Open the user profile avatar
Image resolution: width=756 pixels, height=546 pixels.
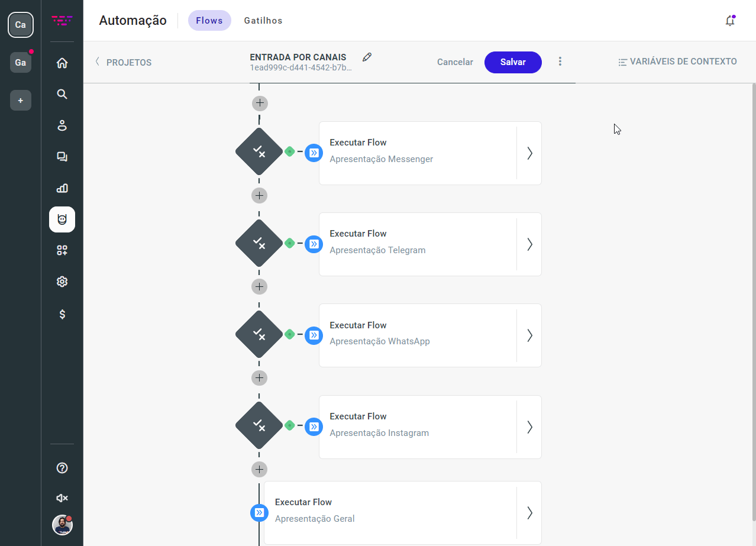tap(62, 525)
